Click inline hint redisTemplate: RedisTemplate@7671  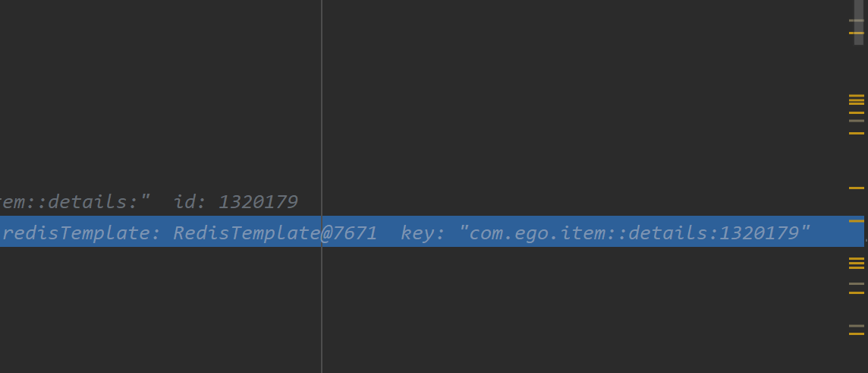coord(190,233)
